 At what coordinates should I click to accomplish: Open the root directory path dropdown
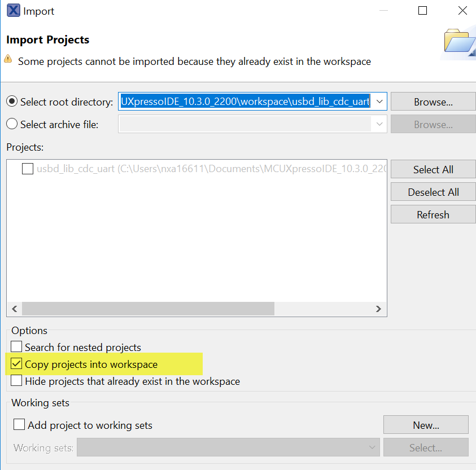point(379,102)
